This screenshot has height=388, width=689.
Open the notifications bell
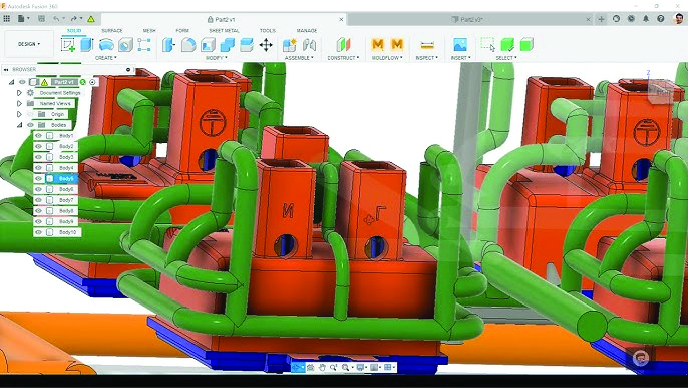[x=646, y=19]
